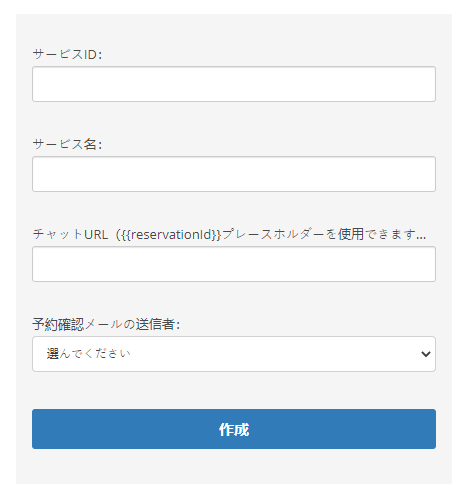Click the {{reservationId}} text in the label
This screenshot has height=504, width=470.
point(169,234)
